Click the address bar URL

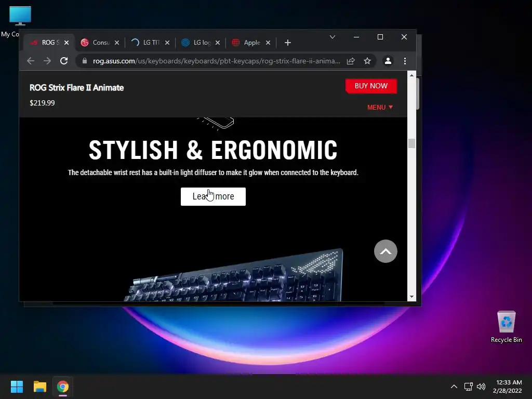point(217,61)
